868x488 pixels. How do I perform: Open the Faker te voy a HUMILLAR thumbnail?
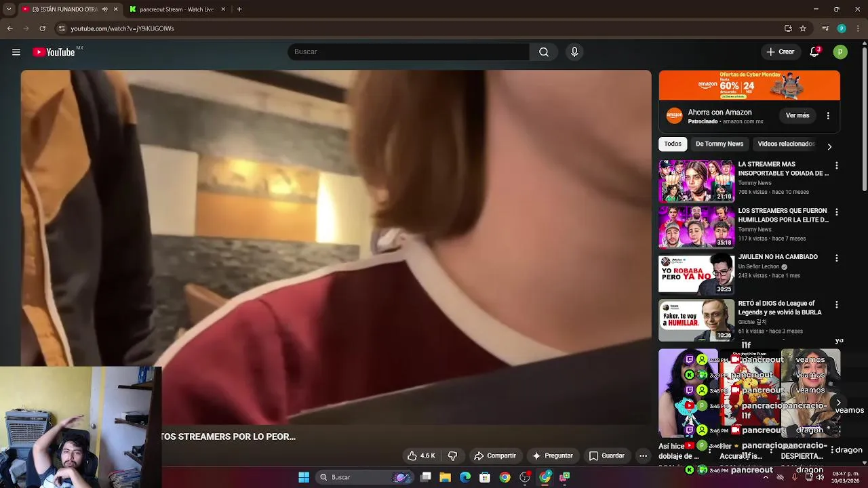[696, 321]
